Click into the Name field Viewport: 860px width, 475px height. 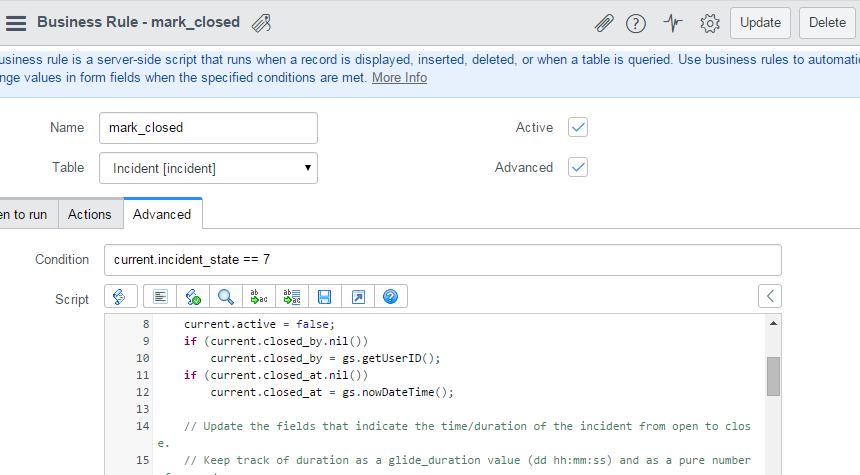click(x=208, y=128)
